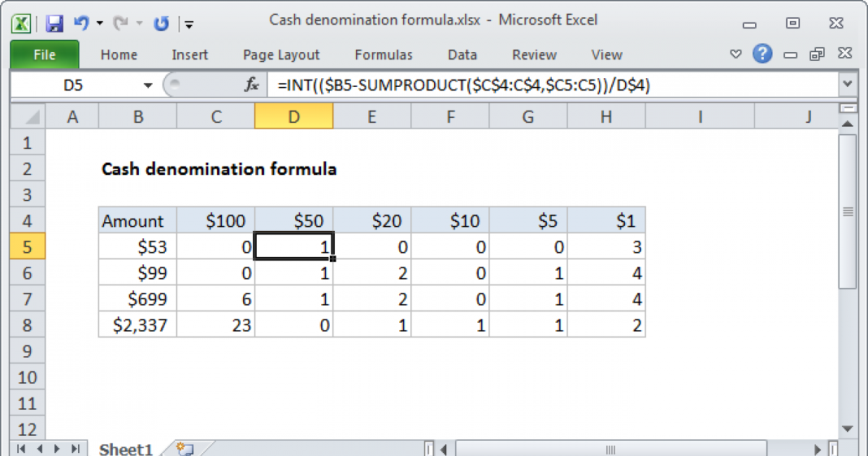
Task: Select the $20 header cell
Action: [372, 221]
